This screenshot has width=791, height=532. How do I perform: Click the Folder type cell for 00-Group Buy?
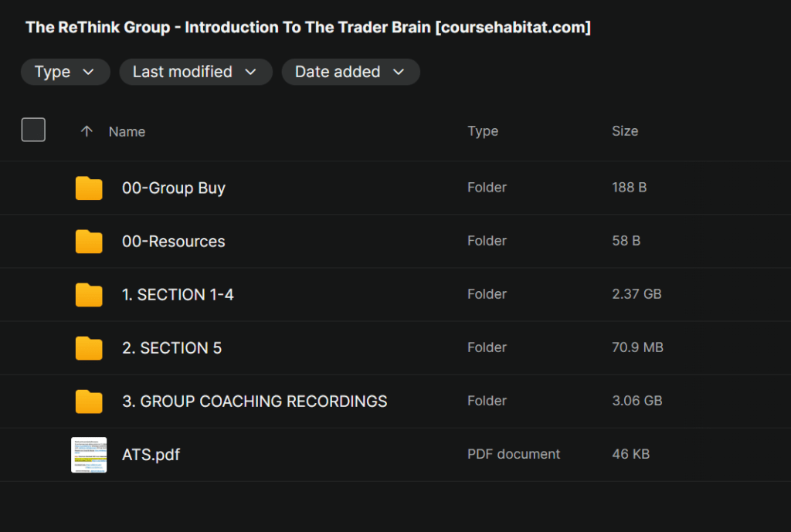pyautogui.click(x=487, y=188)
